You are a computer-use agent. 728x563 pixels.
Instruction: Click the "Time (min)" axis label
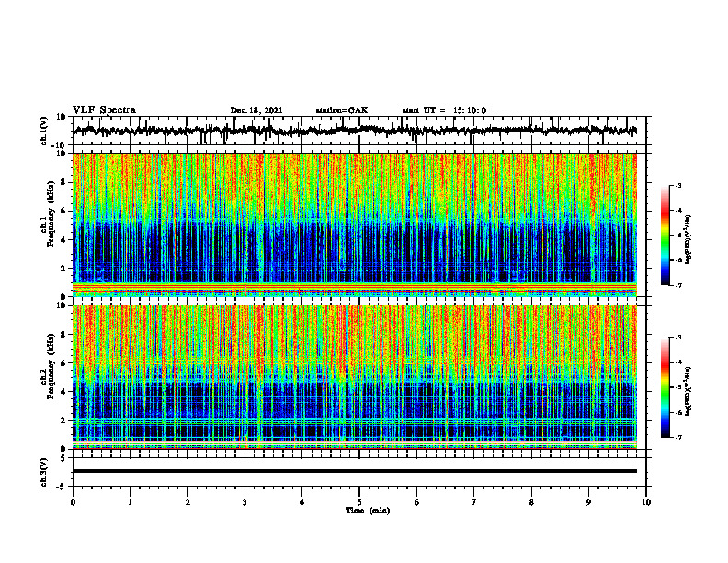(368, 511)
